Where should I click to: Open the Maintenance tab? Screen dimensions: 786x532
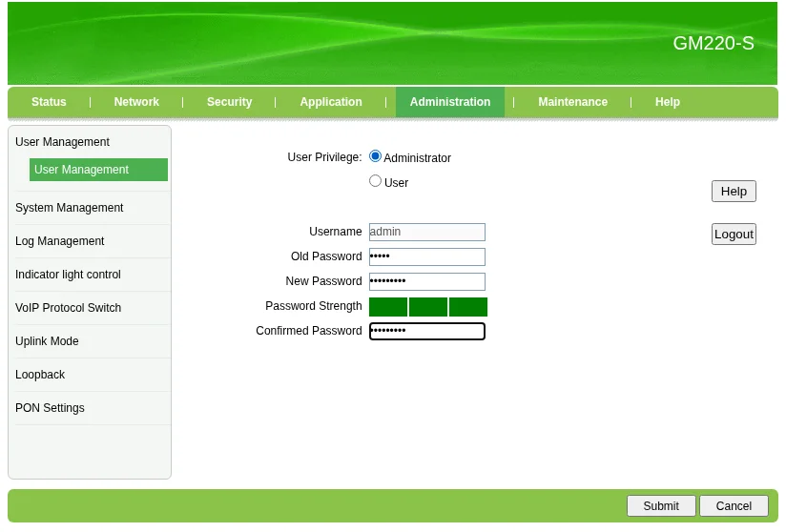click(x=572, y=102)
